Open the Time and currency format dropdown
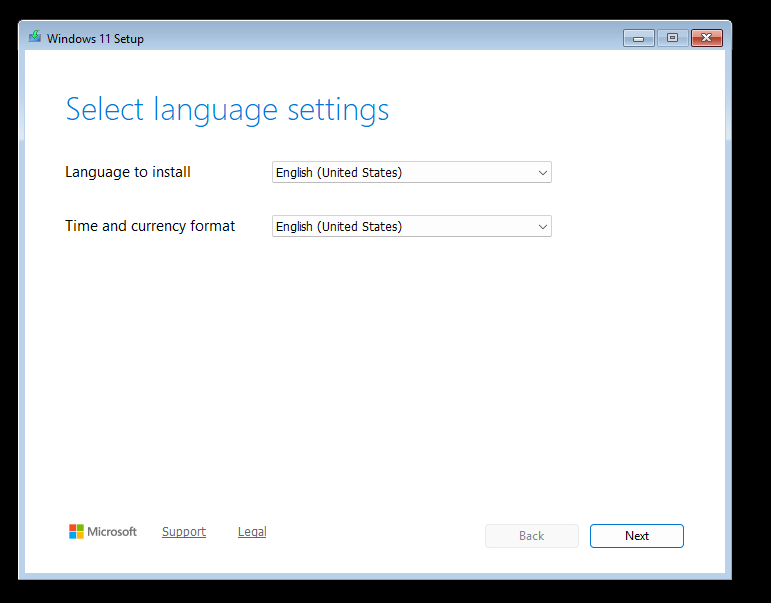The height and width of the screenshot is (603, 771). (412, 226)
